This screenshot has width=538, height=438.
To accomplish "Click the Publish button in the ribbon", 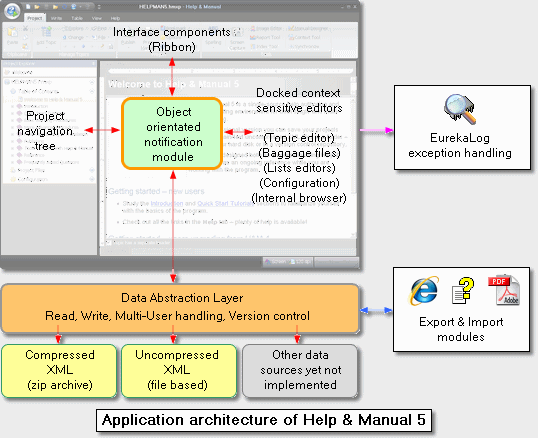I will pos(128,37).
